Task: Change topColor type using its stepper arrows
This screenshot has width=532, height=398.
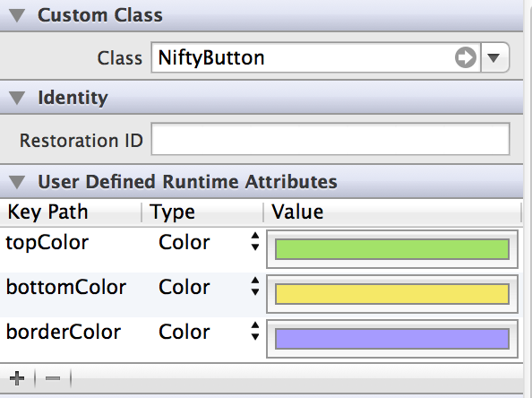Action: 255,241
